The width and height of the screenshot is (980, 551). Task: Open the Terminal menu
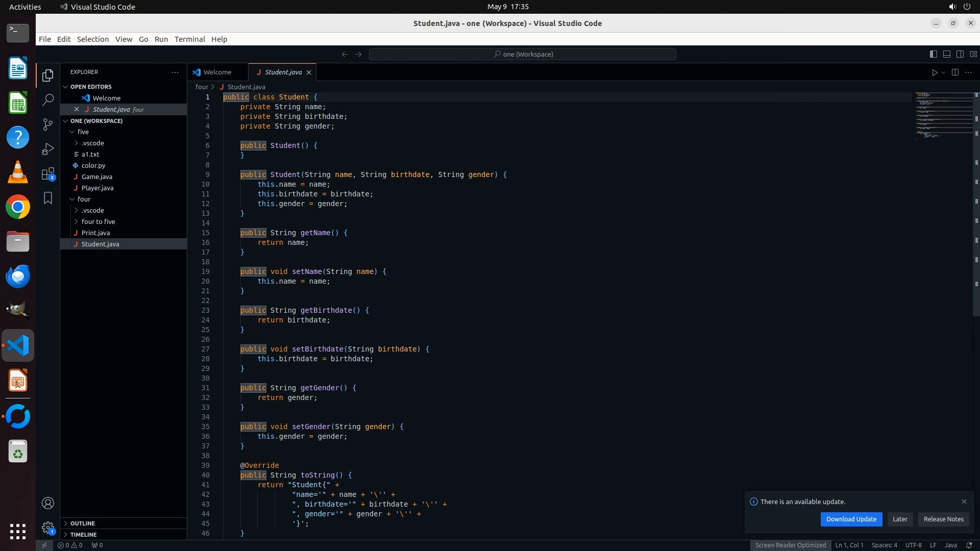[189, 39]
